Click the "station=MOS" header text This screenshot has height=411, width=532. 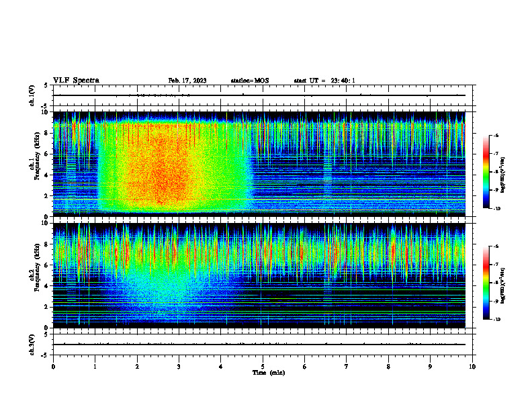[250, 81]
